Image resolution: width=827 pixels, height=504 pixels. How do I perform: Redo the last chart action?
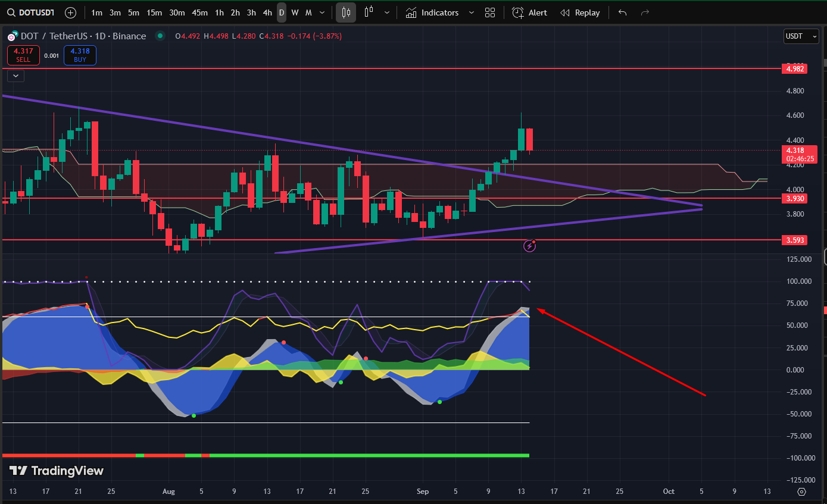click(x=644, y=12)
